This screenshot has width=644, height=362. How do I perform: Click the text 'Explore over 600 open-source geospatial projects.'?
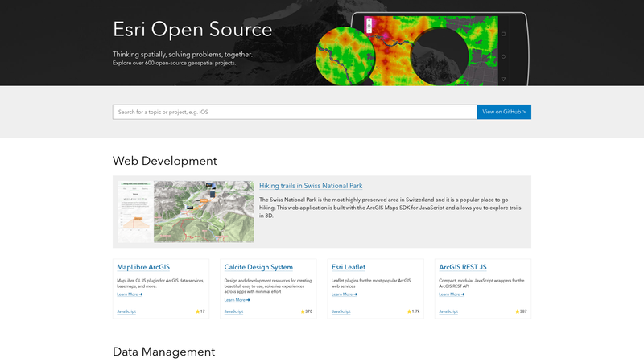(x=174, y=63)
